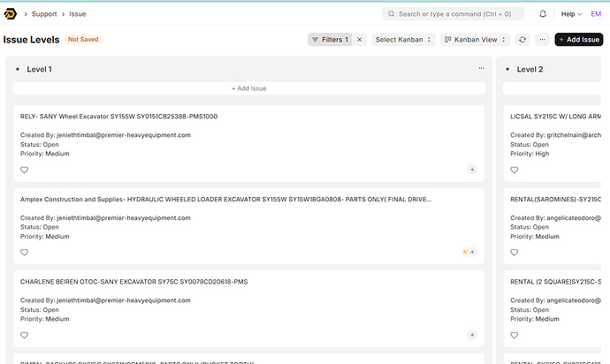Click the refresh list icon

[x=522, y=40]
